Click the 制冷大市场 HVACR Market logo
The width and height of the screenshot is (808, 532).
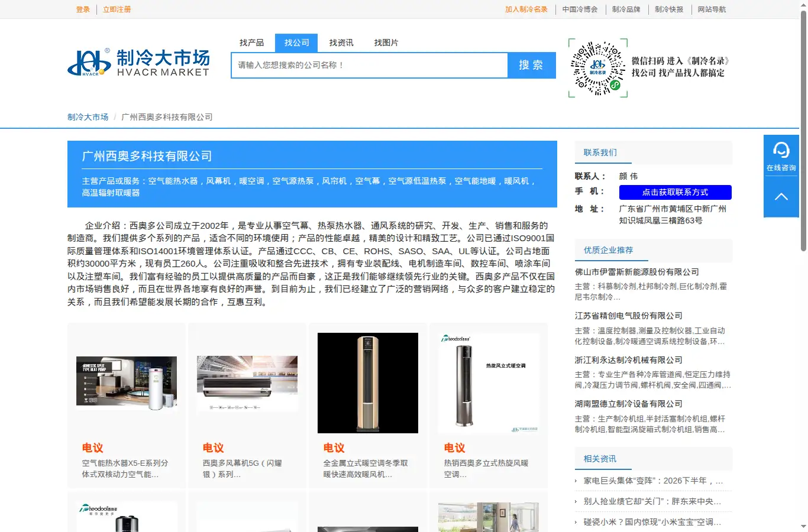(138, 63)
